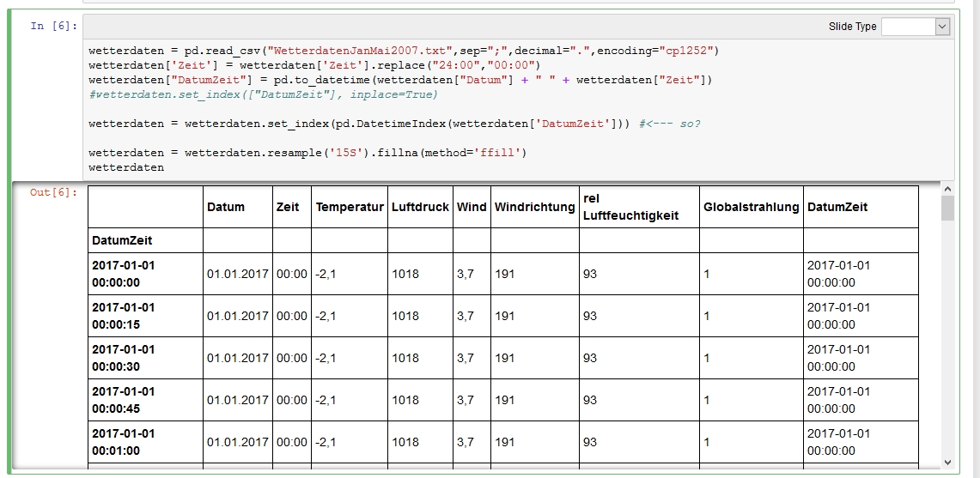Click the output scrollbar up arrow
The width and height of the screenshot is (980, 478).
947,189
